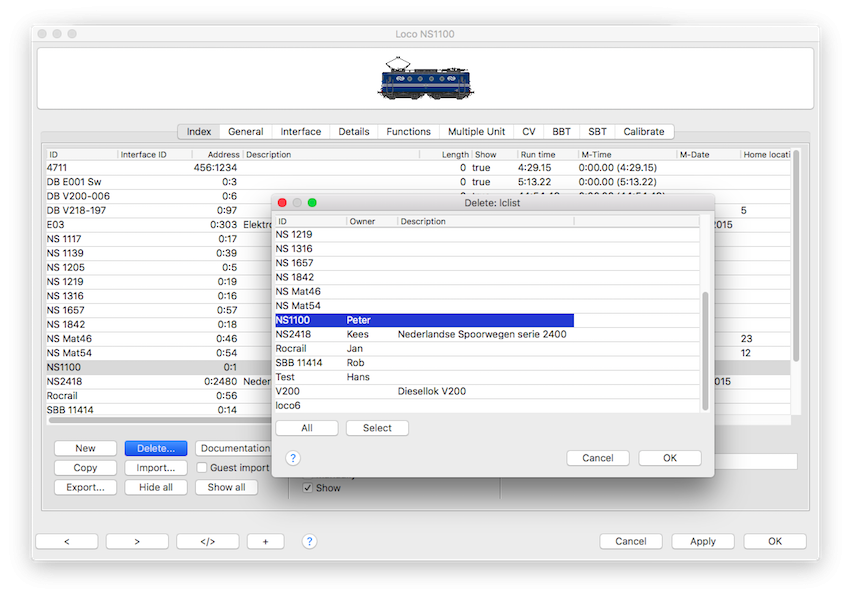Image resolution: width=851 pixels, height=598 pixels.
Task: Open the Calibrate tab
Action: coord(643,131)
